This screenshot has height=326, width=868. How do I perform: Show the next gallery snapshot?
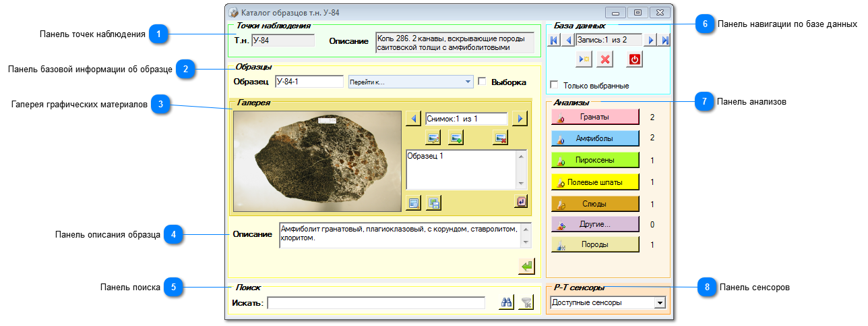[x=519, y=119]
